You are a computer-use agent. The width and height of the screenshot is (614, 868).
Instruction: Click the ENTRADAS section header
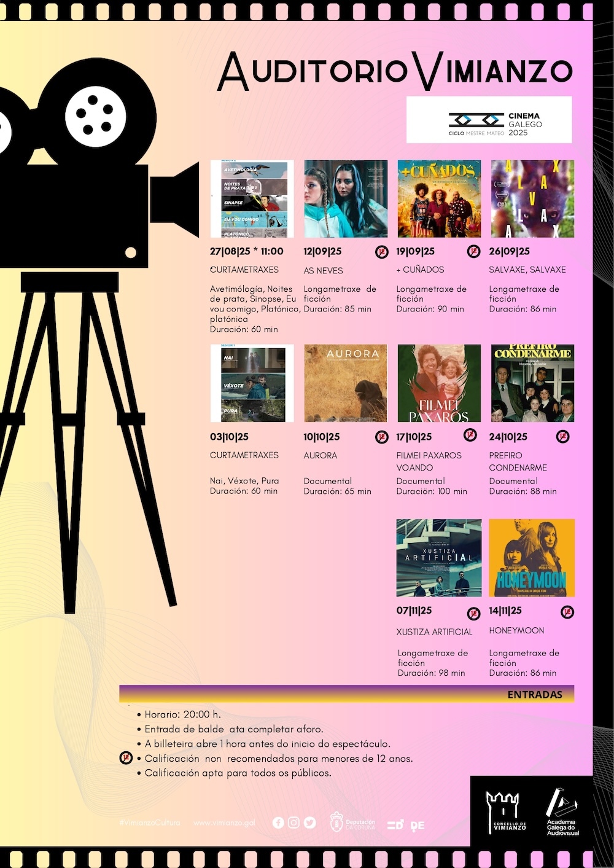click(535, 694)
